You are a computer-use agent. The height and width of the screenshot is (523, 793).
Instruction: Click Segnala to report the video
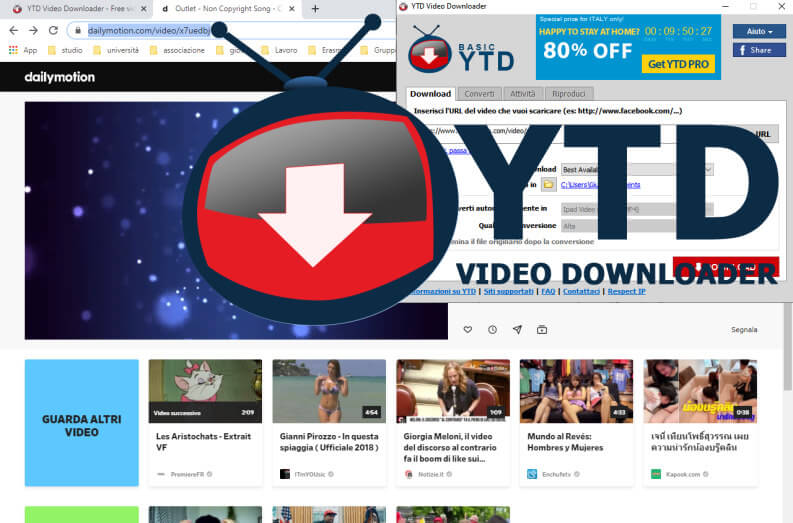coord(744,330)
